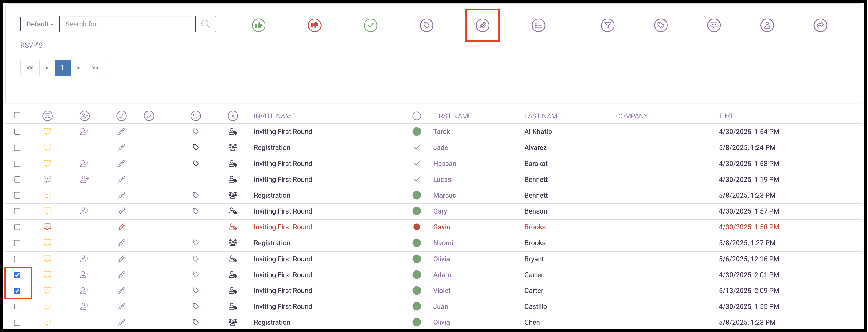Go to next page with > button
The width and height of the screenshot is (868, 332).
click(78, 68)
